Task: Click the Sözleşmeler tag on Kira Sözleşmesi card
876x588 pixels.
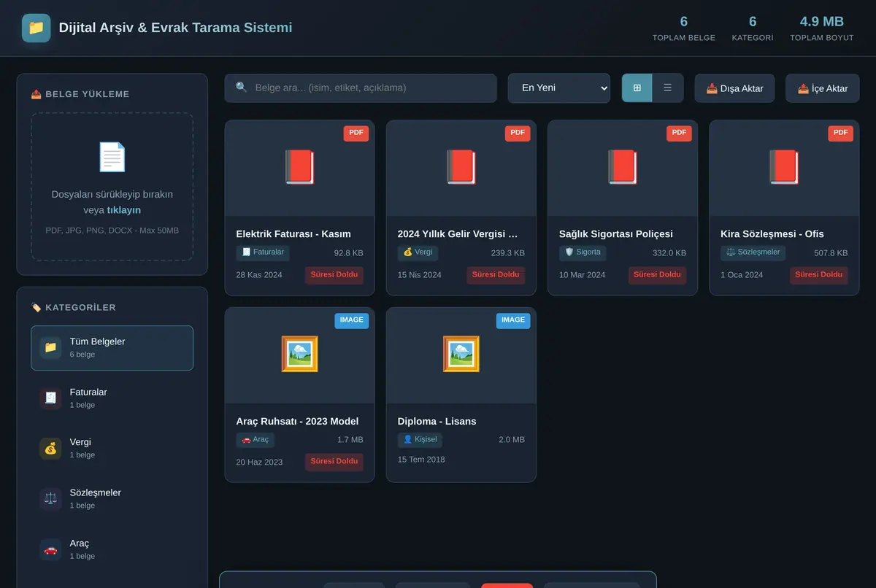Action: pos(753,252)
